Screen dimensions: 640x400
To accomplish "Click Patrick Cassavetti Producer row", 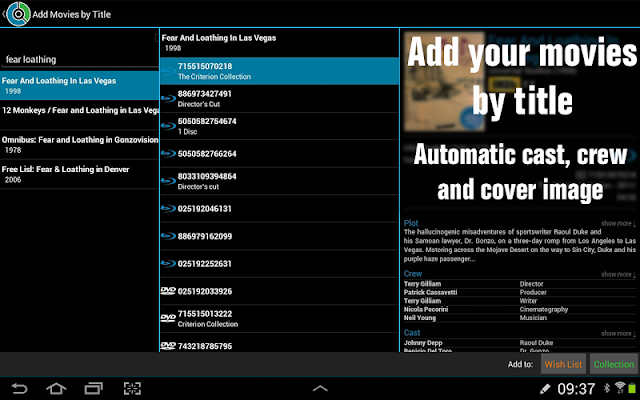I will (x=520, y=292).
